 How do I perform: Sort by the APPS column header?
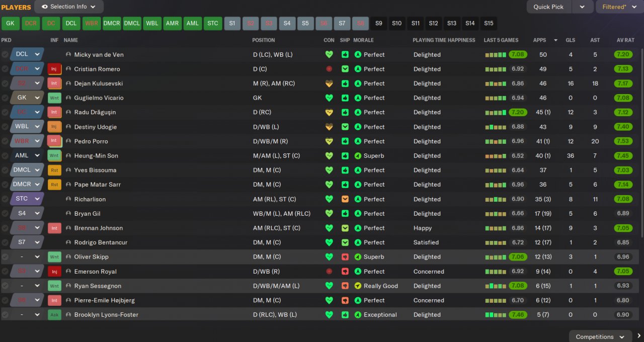coord(539,40)
